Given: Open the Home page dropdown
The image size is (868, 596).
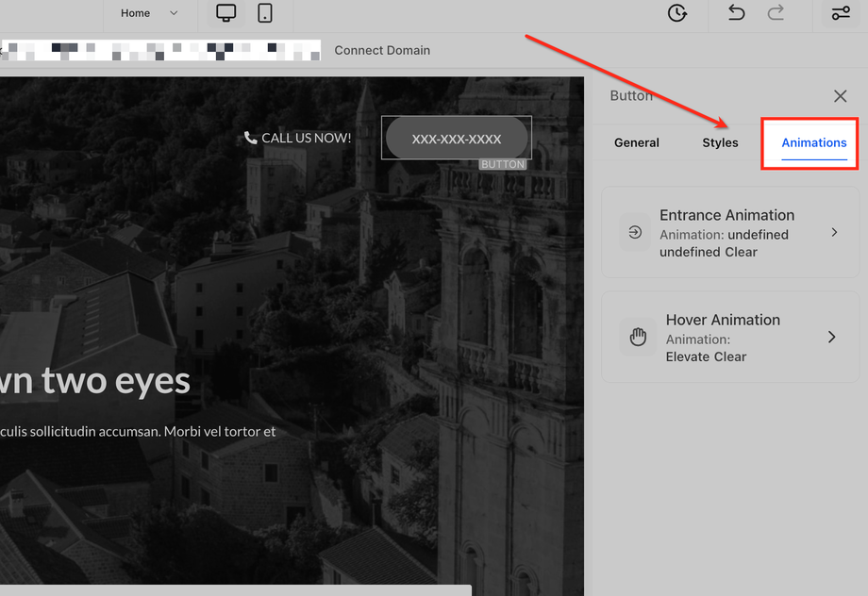Looking at the screenshot, I should [149, 13].
